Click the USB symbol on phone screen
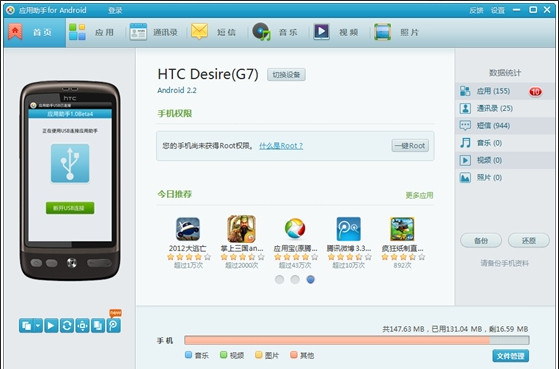This screenshot has width=559, height=369. point(70,163)
